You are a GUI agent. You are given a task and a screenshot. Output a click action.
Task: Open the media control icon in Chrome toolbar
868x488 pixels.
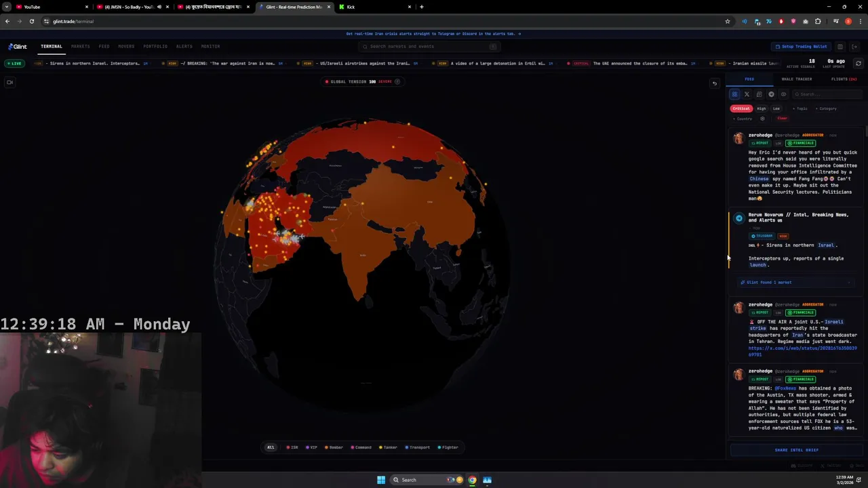point(835,21)
